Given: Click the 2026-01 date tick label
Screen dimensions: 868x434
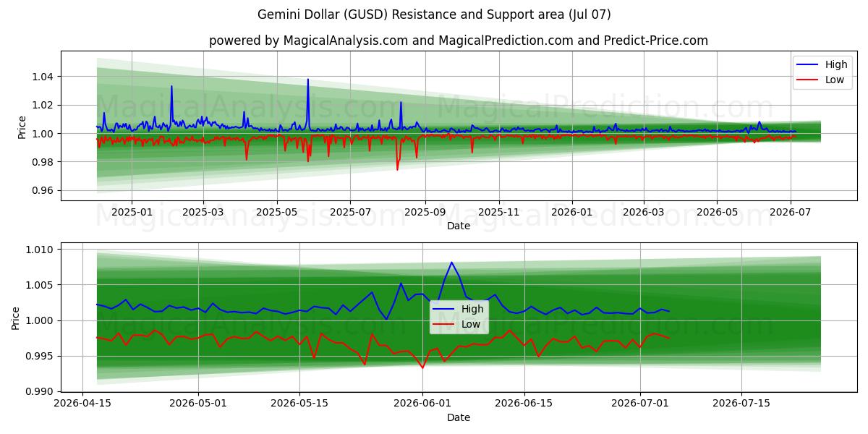Looking at the screenshot, I should point(571,213).
